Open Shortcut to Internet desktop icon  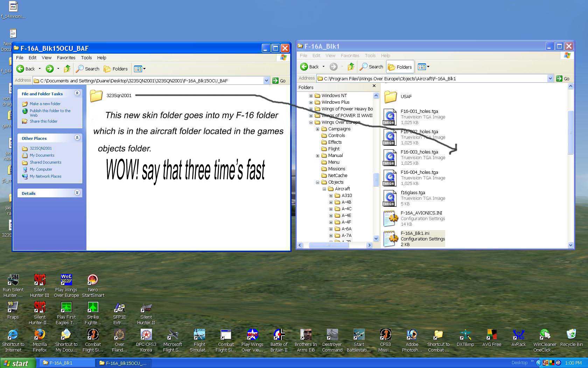click(x=13, y=340)
